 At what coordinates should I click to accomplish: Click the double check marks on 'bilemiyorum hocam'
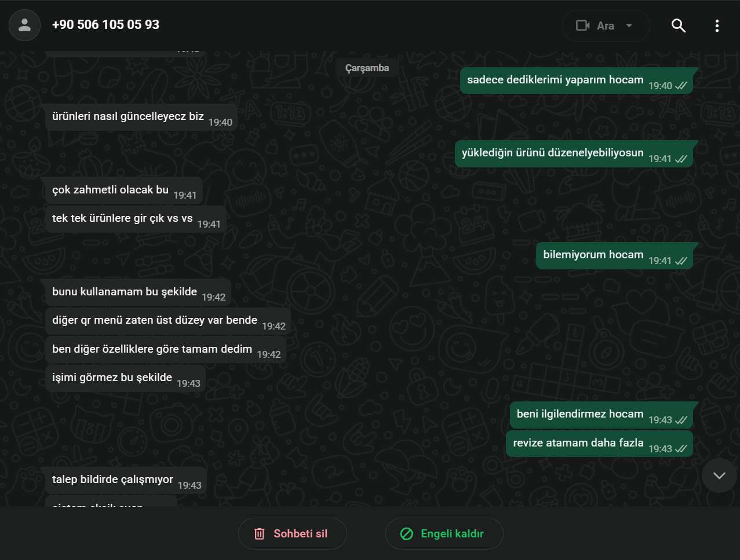click(681, 261)
